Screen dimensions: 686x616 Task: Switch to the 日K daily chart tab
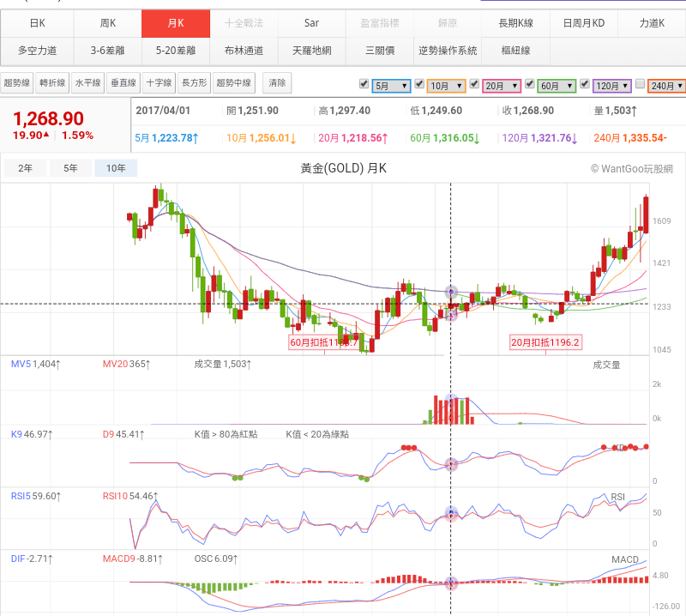click(37, 22)
